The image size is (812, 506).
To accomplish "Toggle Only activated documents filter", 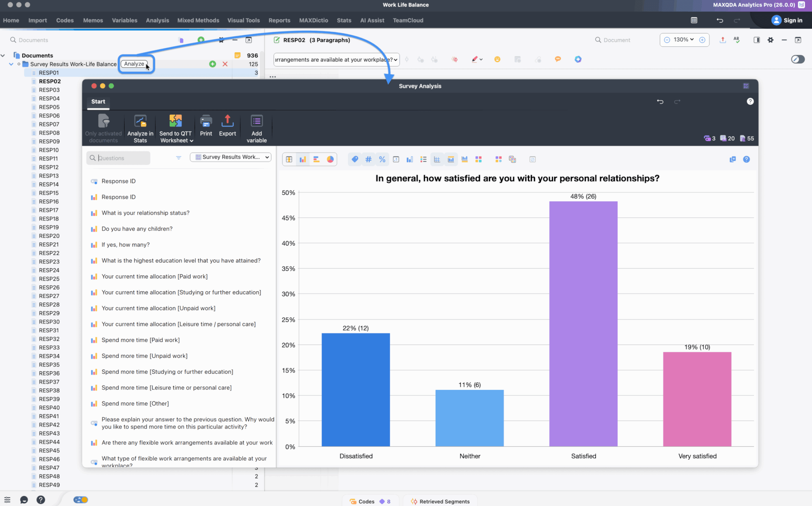I will [x=103, y=128].
